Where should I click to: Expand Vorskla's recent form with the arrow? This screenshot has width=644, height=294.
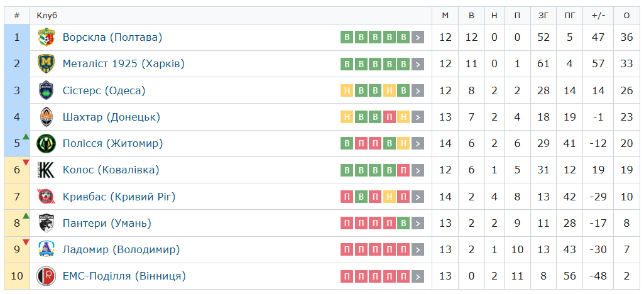pos(418,38)
